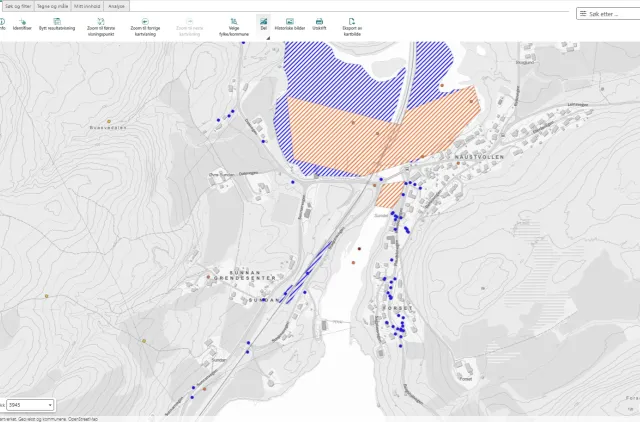The height and width of the screenshot is (422, 640).
Task: Click the Info tool icon
Action: click(2, 21)
